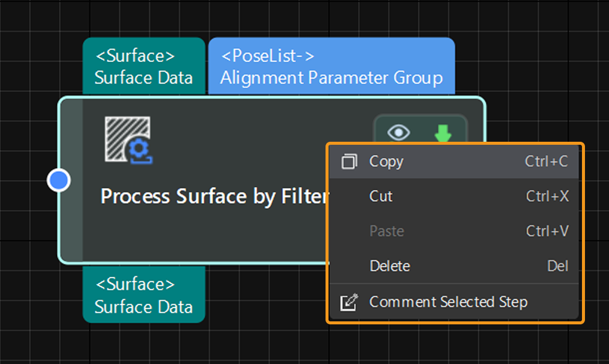Click the green down arrow icon
The width and height of the screenshot is (609, 364).
tap(443, 133)
